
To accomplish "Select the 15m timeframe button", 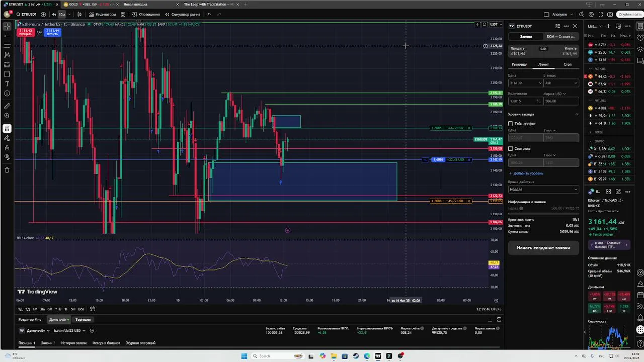I will (62, 15).
